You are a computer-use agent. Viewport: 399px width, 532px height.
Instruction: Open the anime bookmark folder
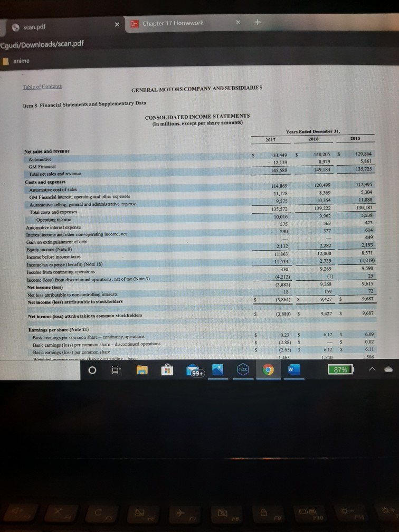[x=16, y=61]
